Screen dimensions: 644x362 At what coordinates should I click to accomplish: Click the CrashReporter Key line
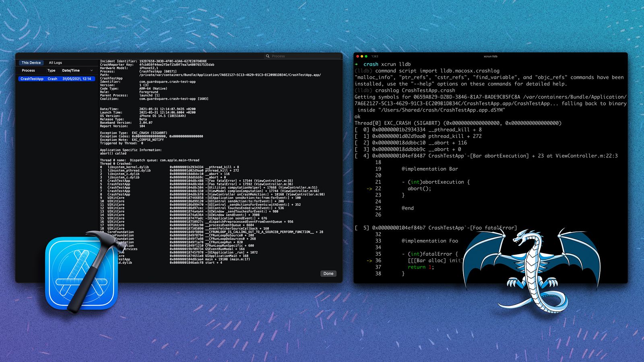pyautogui.click(x=157, y=65)
